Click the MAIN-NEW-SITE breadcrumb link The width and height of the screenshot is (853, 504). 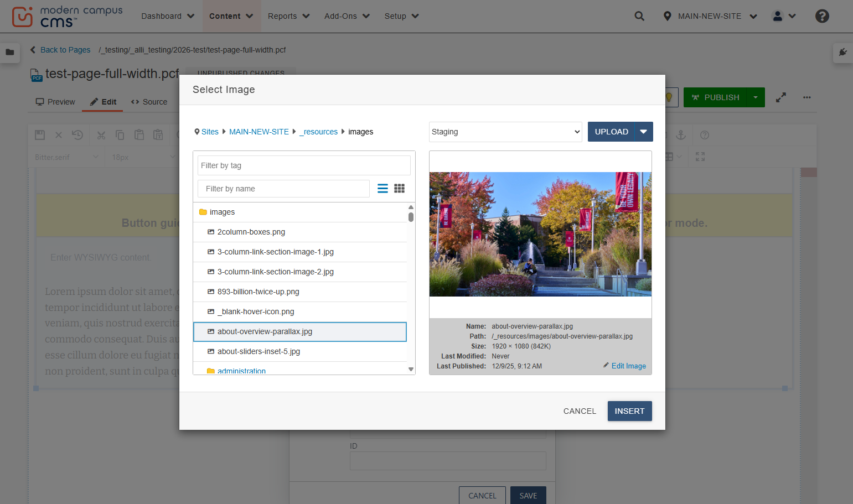(259, 132)
